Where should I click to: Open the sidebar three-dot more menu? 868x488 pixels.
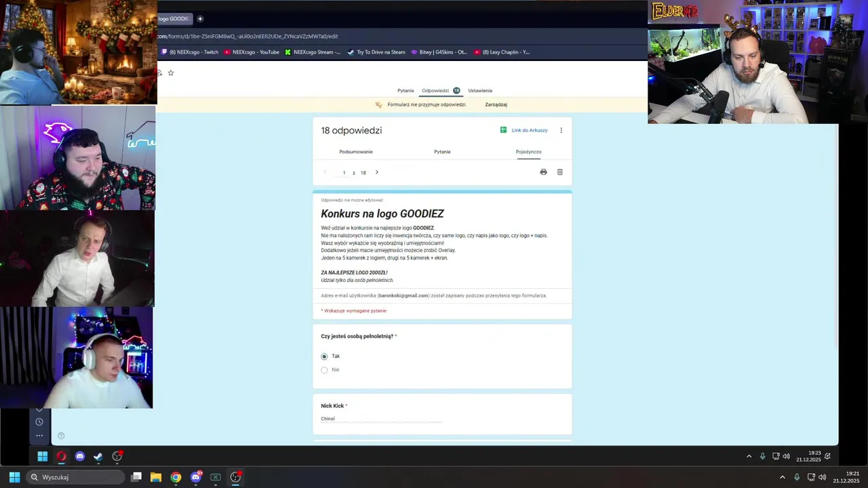[x=39, y=435]
